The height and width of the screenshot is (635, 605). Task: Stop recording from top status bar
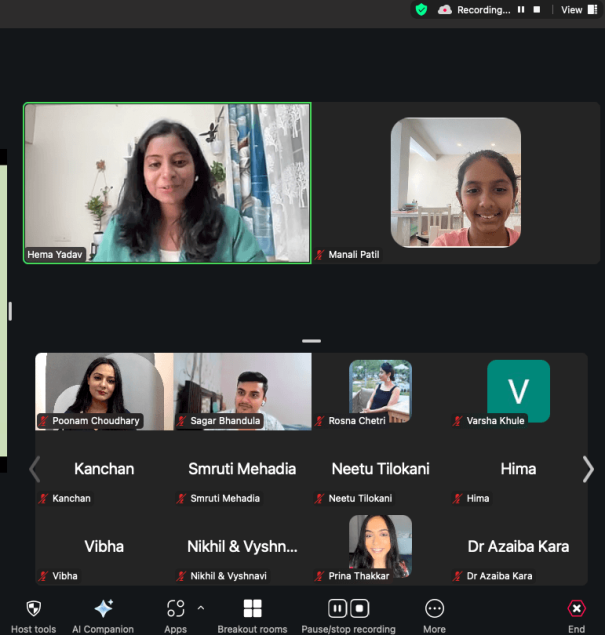tap(537, 10)
